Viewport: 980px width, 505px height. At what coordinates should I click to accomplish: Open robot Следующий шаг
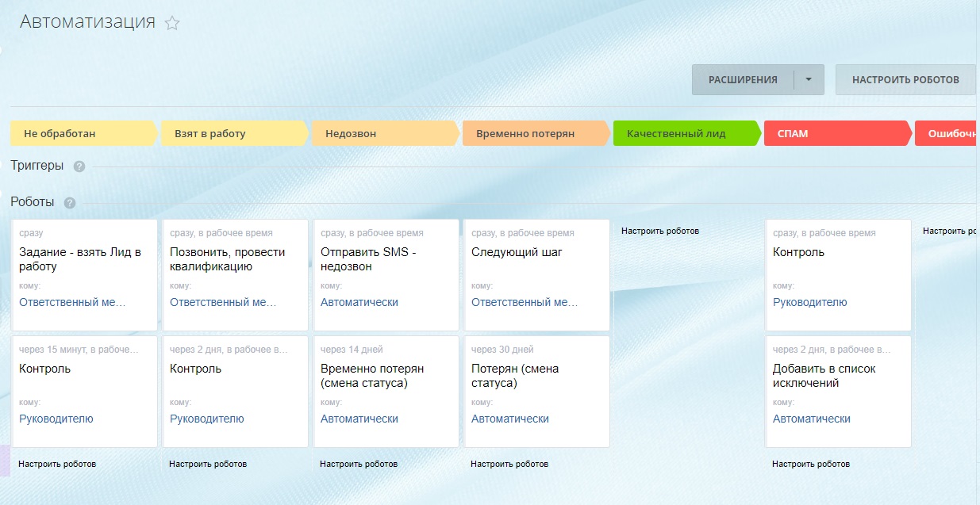click(537, 275)
